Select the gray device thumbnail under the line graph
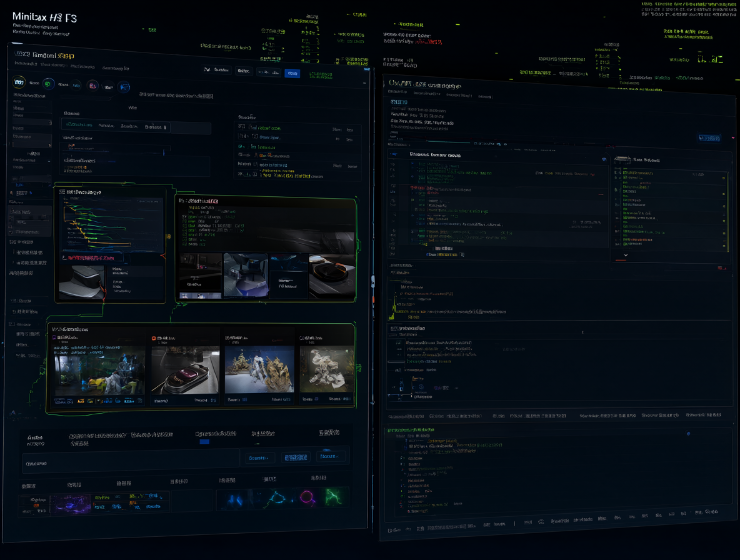 [x=82, y=282]
